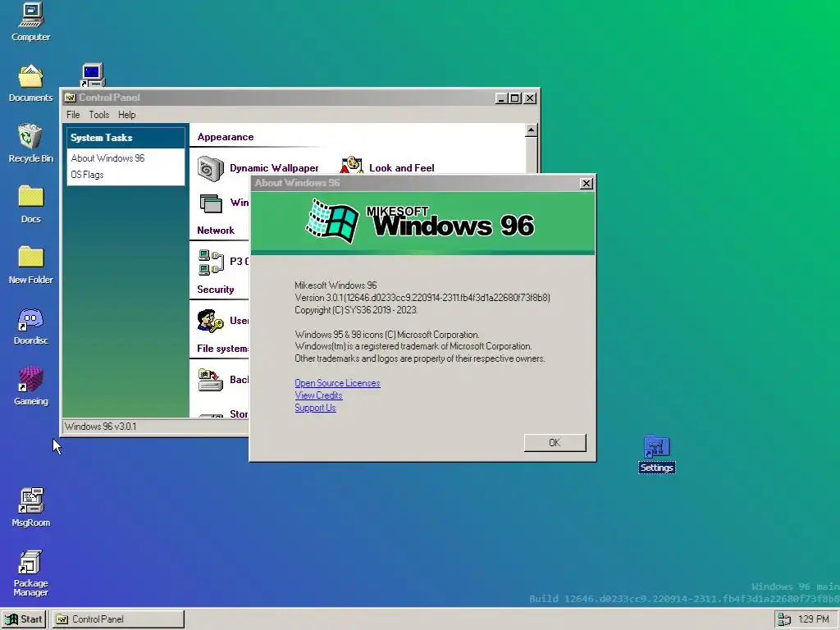This screenshot has height=630, width=840.
Task: Confirm the About dialog with OK
Action: (x=555, y=442)
